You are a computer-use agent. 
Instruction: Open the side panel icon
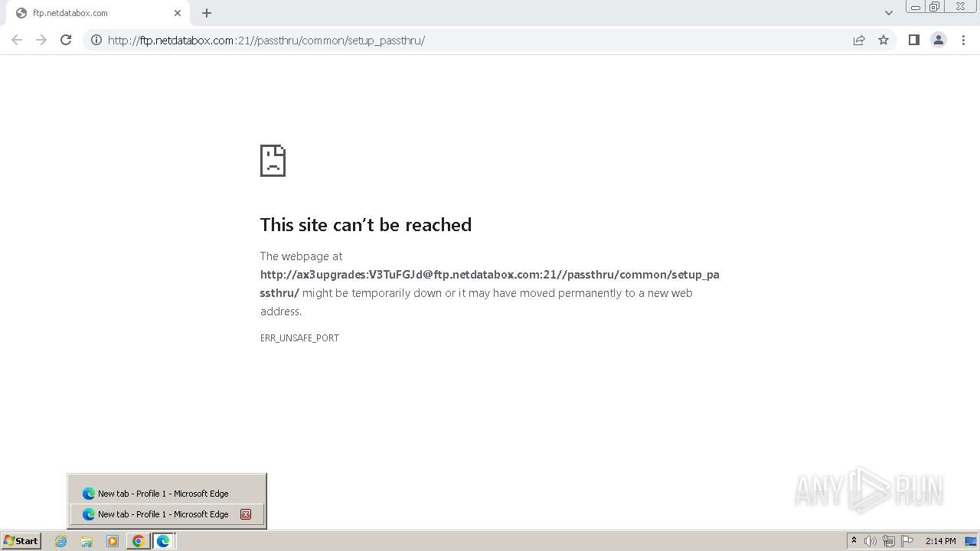913,40
